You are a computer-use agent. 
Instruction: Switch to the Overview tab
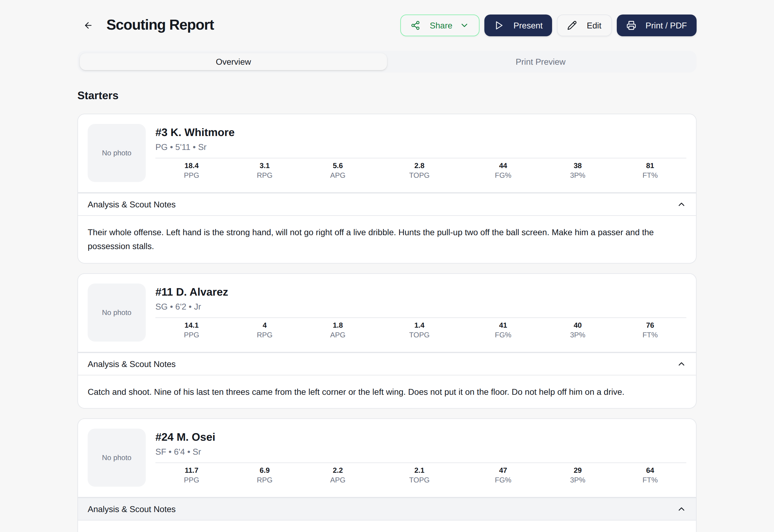[x=233, y=62]
